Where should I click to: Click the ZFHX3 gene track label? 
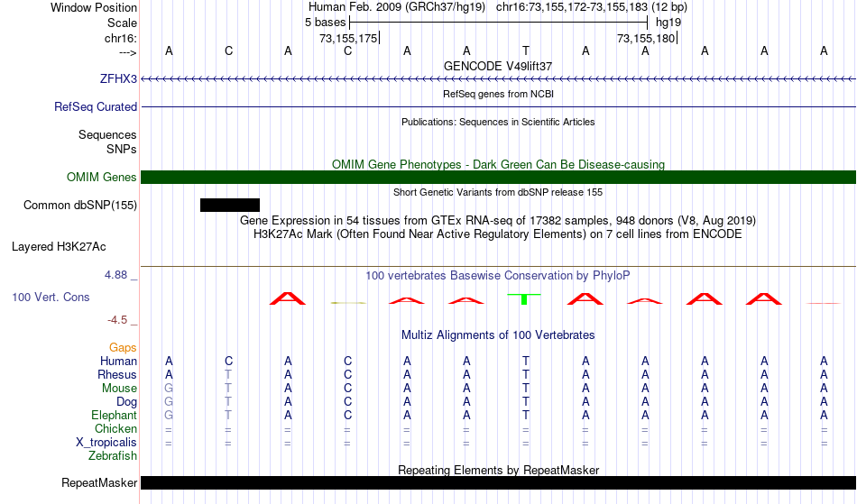point(118,79)
